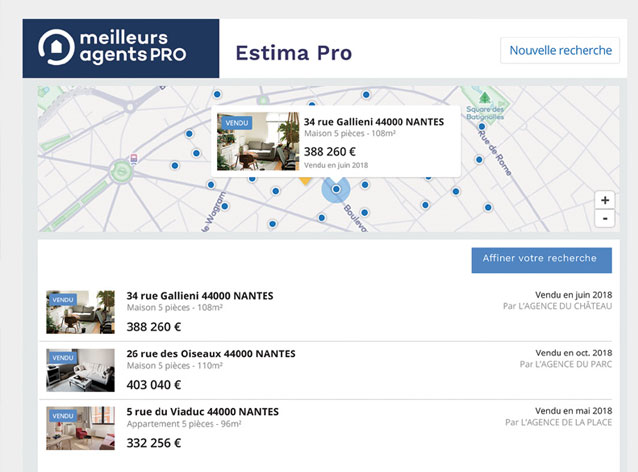Viewport: 638px width, 472px height.
Task: Click the Square des Batignolles tree icon
Action: point(484,98)
